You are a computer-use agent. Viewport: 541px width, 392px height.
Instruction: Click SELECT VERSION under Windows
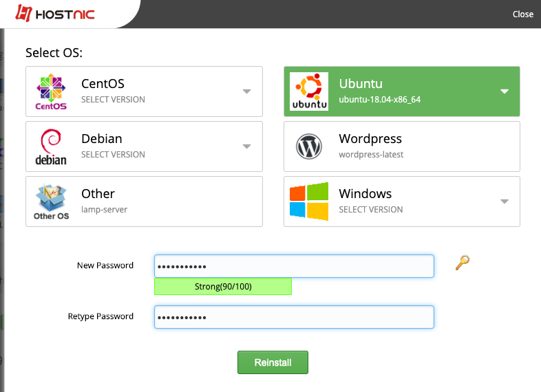[371, 210]
